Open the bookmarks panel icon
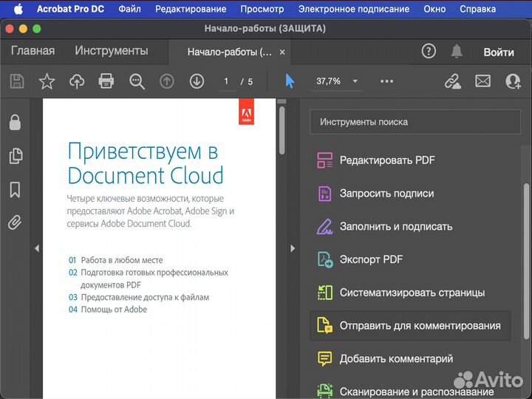Viewport: 532px width, 399px height. pyautogui.click(x=15, y=189)
